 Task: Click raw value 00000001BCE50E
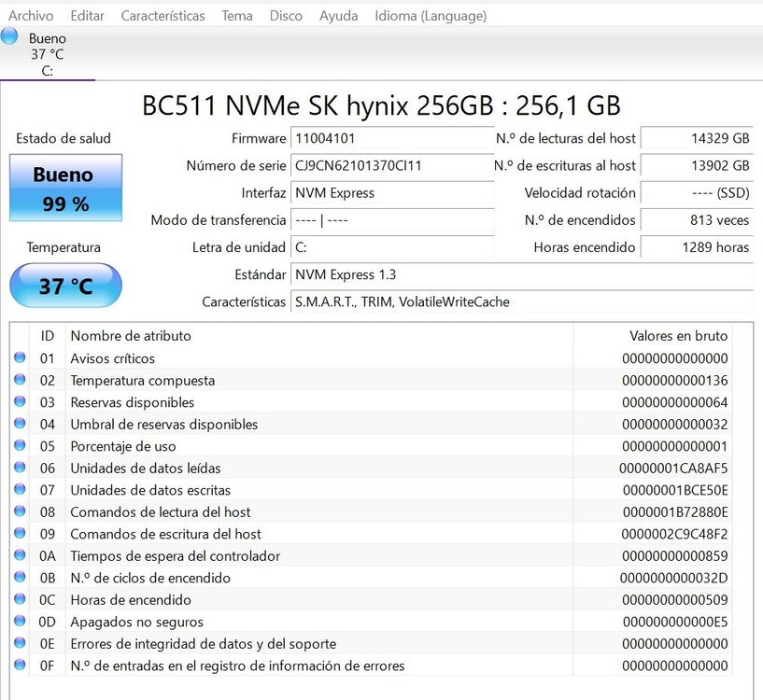tap(675, 490)
